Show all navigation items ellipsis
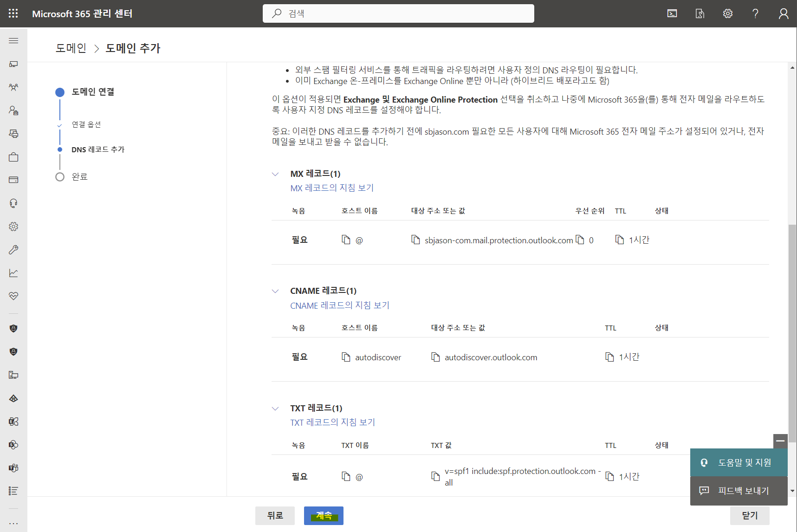 [x=13, y=523]
